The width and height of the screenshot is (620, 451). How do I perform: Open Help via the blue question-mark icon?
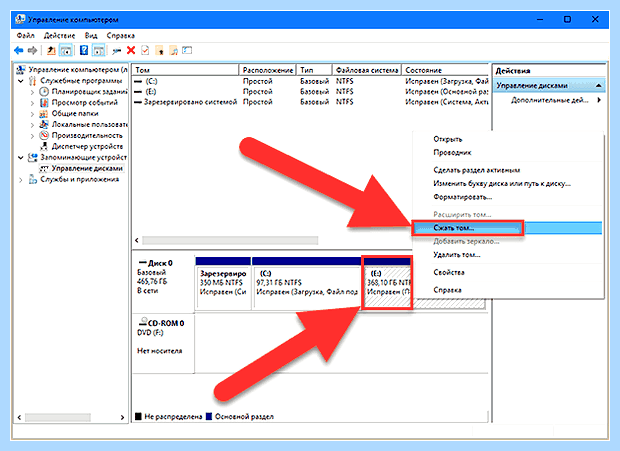tap(84, 50)
